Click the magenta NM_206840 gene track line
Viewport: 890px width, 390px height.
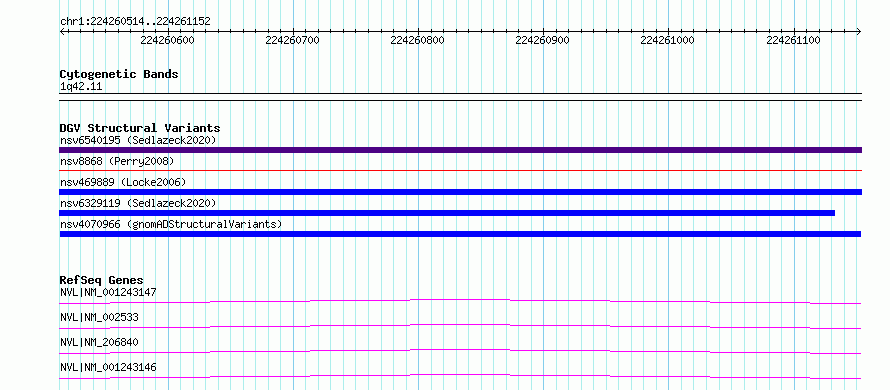[x=460, y=350]
